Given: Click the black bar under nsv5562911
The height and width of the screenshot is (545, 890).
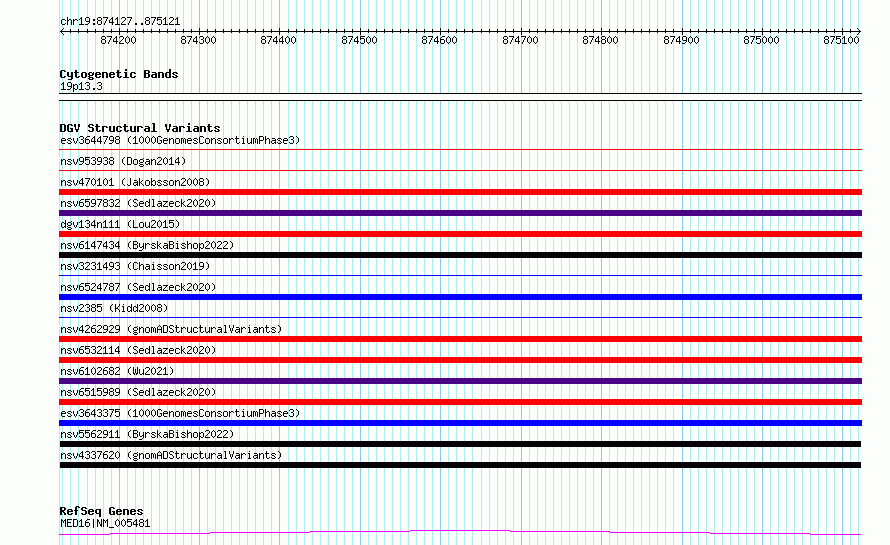Looking at the screenshot, I should click(x=460, y=444).
